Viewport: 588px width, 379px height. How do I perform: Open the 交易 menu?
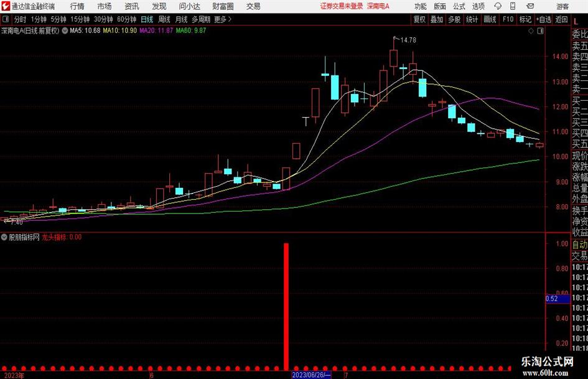(253, 6)
